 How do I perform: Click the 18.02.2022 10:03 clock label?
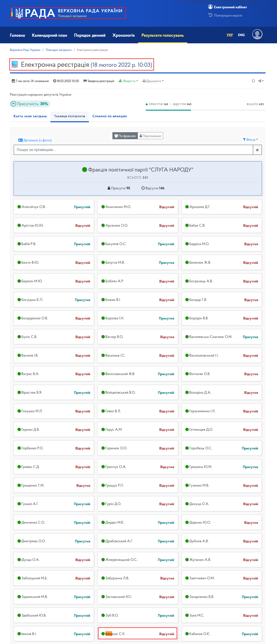[66, 81]
